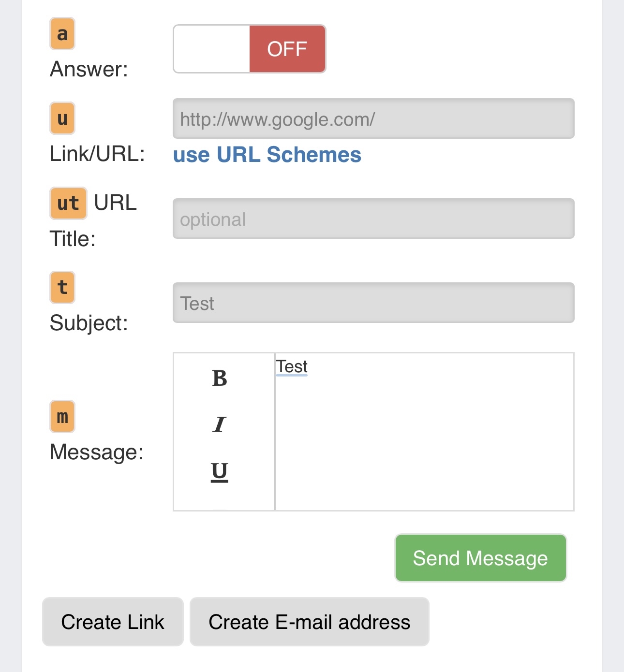Screen dimensions: 624x672
Task: Apply italic formatting in message editor
Action: (220, 424)
